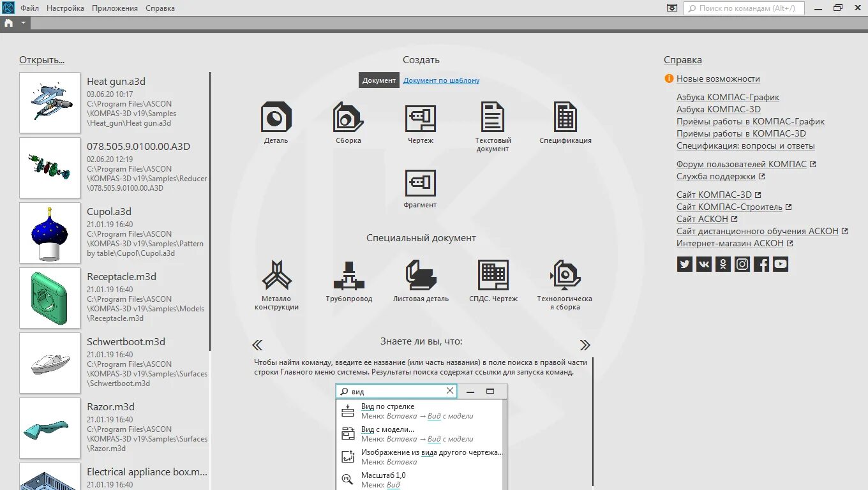This screenshot has width=868, height=490.
Task: Open Азбука КОМПАС-3D link
Action: click(719, 109)
